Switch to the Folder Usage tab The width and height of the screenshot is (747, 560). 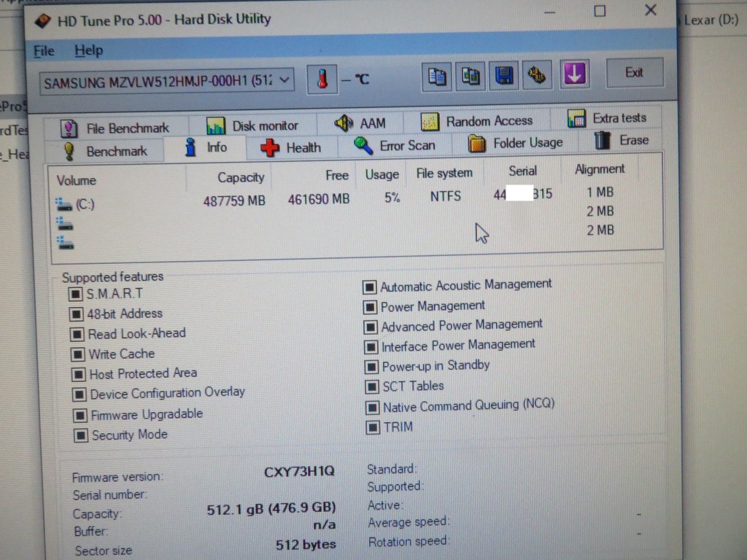(x=515, y=143)
